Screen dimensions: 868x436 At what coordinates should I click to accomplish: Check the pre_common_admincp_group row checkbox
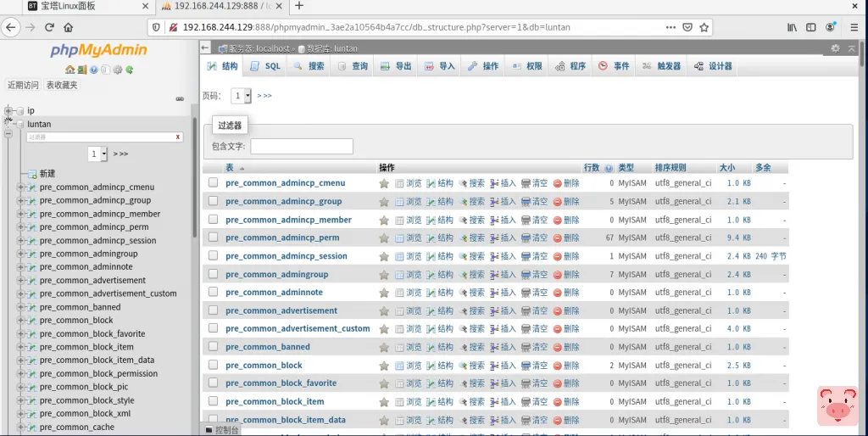click(x=214, y=201)
